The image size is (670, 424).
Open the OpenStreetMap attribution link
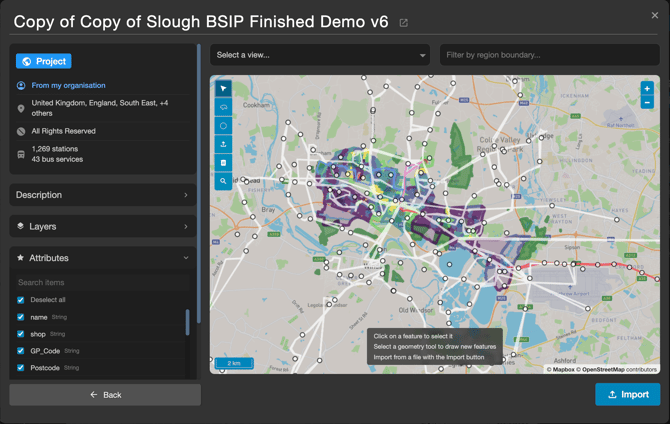click(603, 369)
